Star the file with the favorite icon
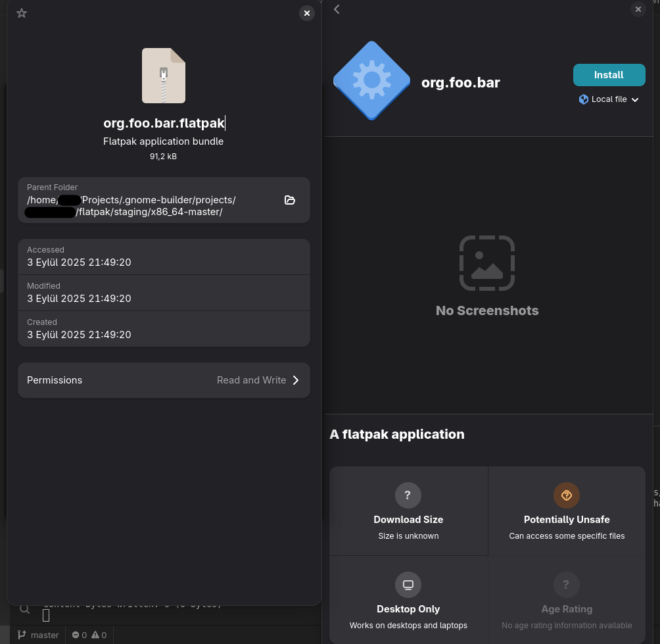The image size is (660, 644). click(x=22, y=13)
